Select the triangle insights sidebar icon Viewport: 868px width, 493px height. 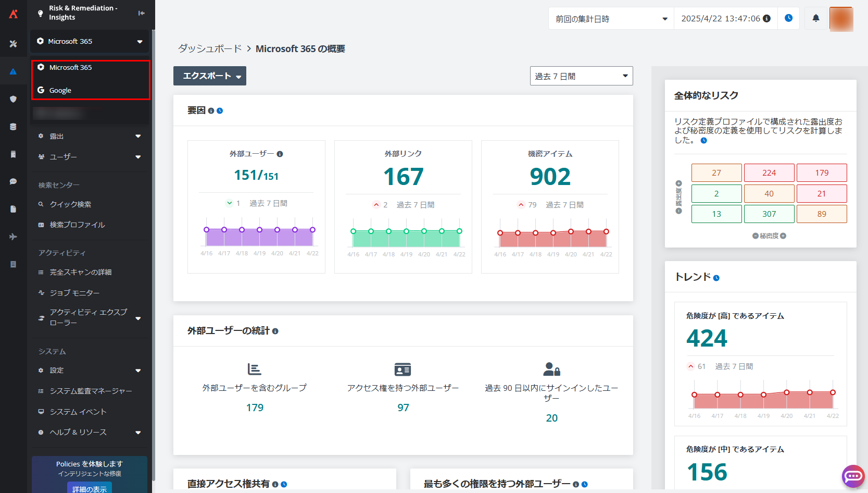point(14,71)
